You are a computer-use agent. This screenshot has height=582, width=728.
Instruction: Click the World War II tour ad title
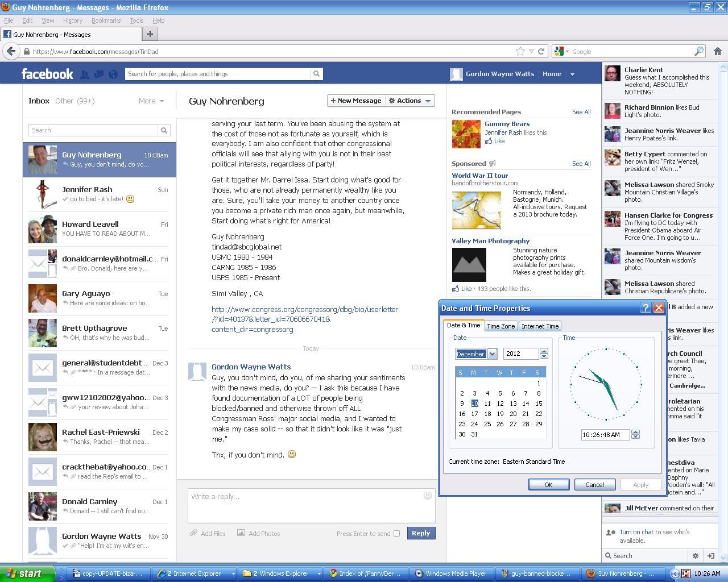(480, 176)
